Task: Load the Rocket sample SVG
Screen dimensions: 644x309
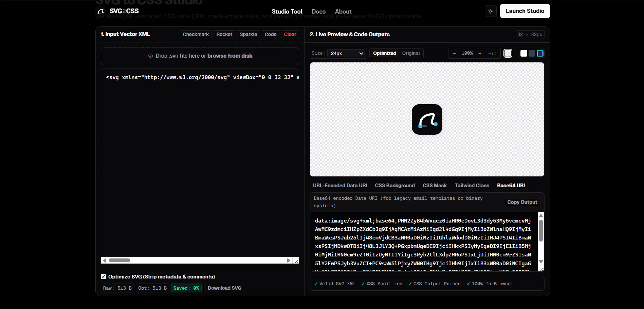Action: 224,34
